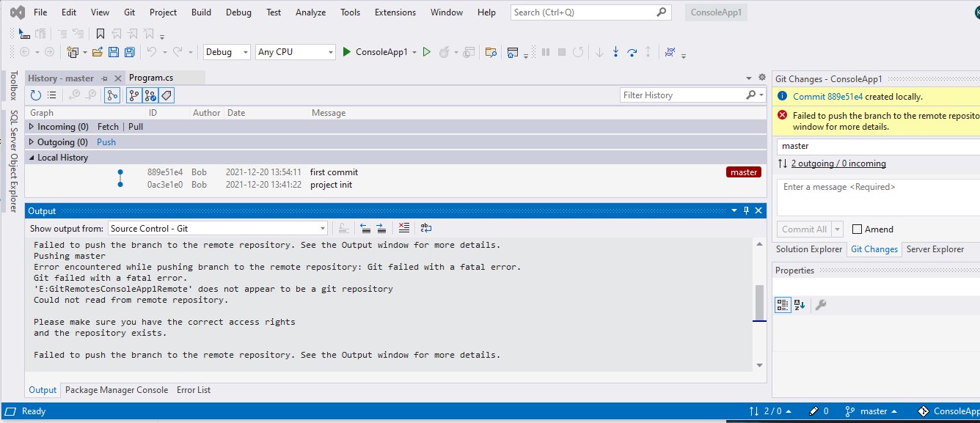Switch to Package Manager Console tab

coord(117,390)
